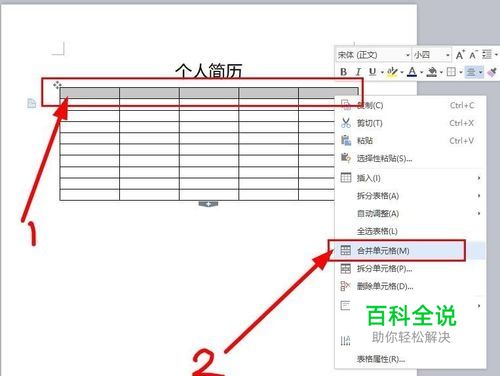Open the 自动调整(A) submenu
Screen dimensions: 500x376
click(410, 213)
